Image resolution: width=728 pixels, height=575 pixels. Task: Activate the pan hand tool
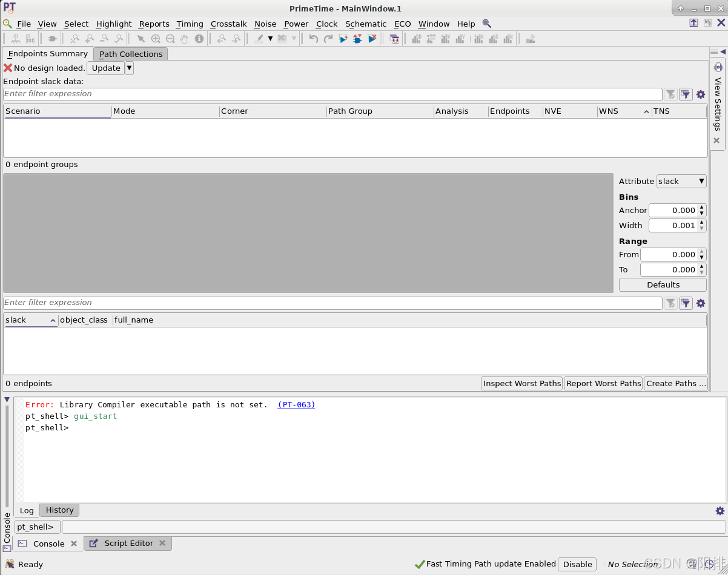point(184,39)
